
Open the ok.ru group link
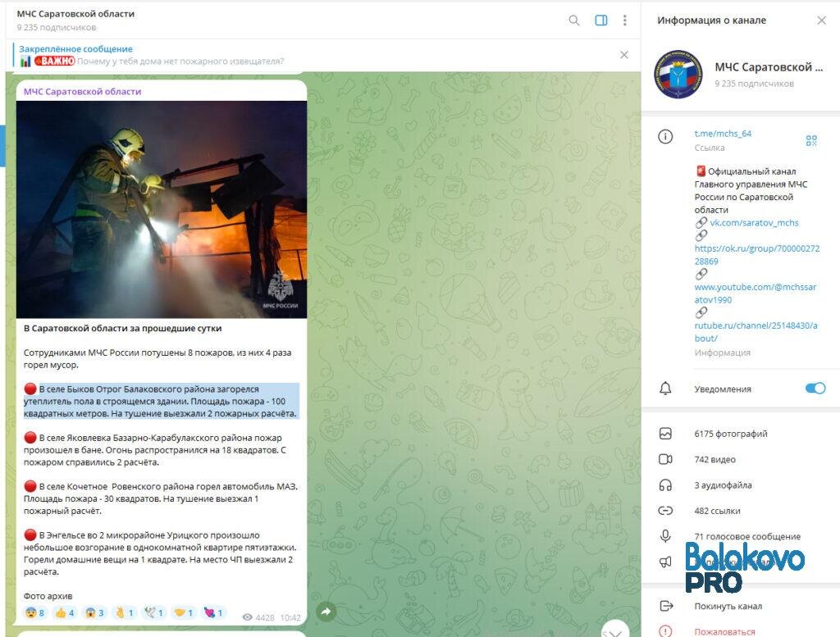[757, 255]
